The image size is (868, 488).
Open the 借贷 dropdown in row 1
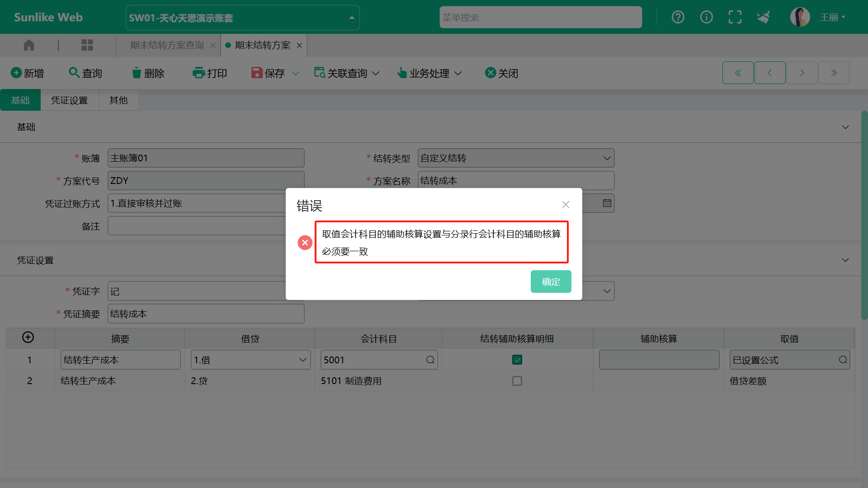pyautogui.click(x=302, y=360)
